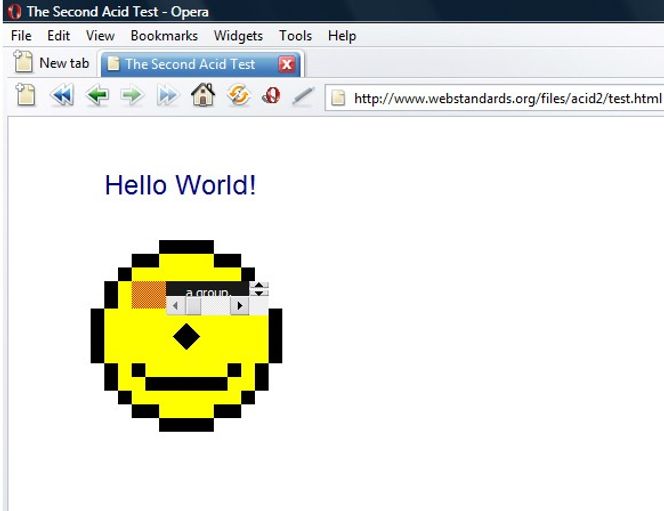Click the horizontal scrollbar thumb
This screenshot has width=664, height=511.
194,306
